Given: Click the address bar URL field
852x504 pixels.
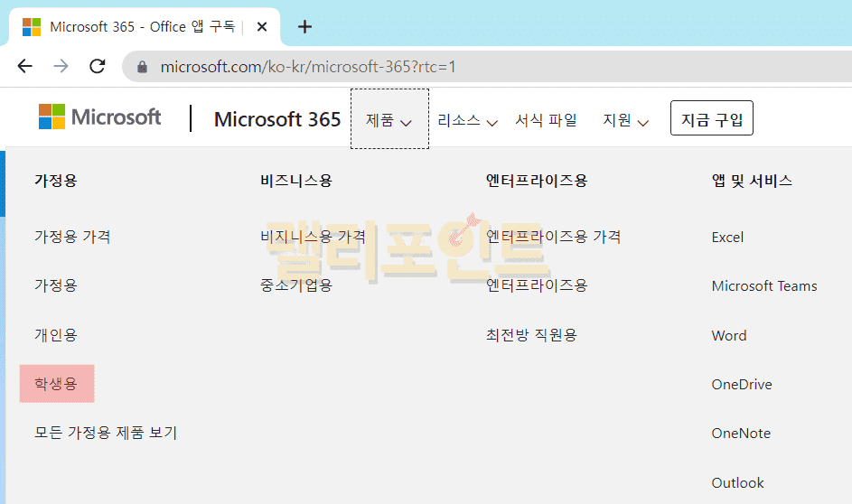Looking at the screenshot, I should click(452, 67).
